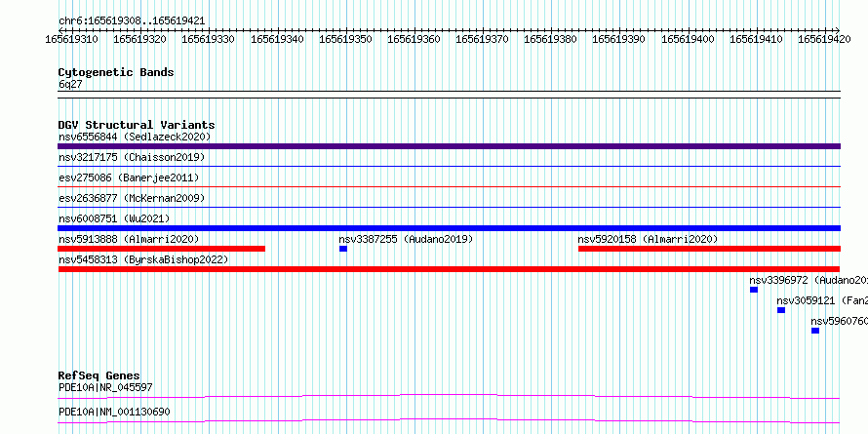
Task: Open the nsv5458313 (ByrskaBishop2022) label
Action: pyautogui.click(x=143, y=259)
